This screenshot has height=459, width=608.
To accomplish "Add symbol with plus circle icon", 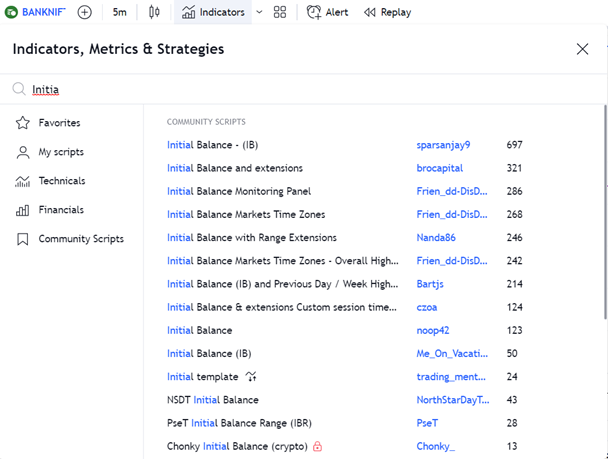I will click(x=85, y=12).
